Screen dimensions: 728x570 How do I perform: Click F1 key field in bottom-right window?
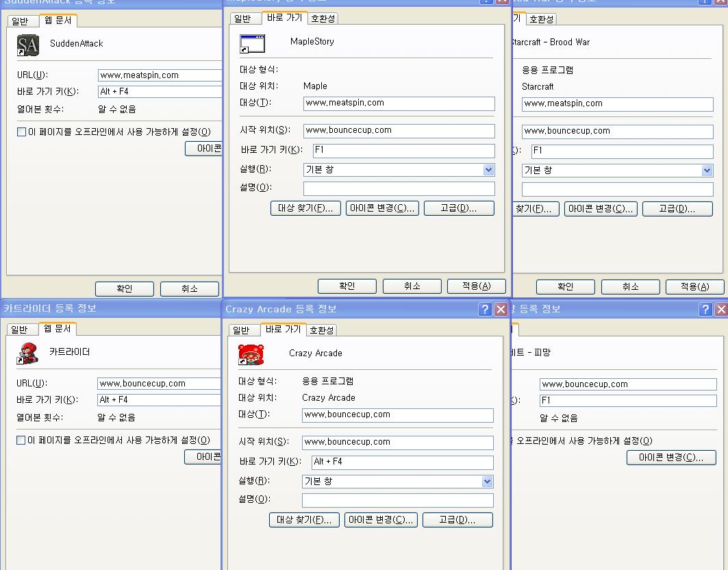[628, 401]
